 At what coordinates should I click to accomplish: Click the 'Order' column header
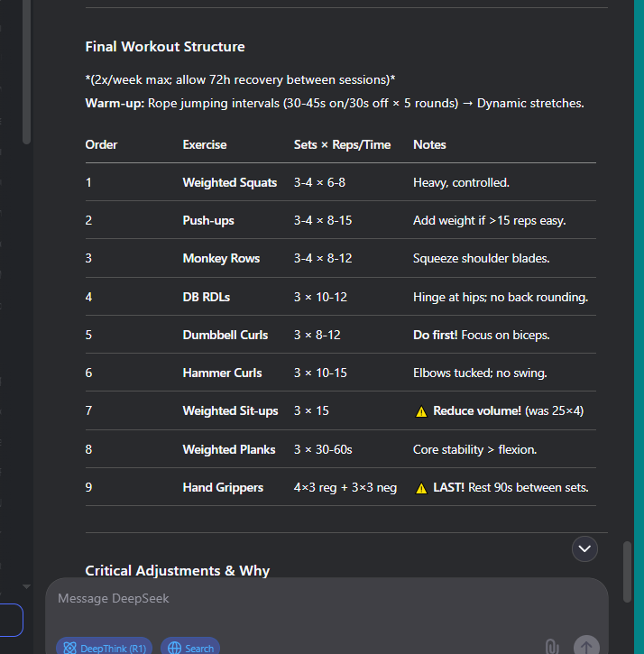coord(101,144)
